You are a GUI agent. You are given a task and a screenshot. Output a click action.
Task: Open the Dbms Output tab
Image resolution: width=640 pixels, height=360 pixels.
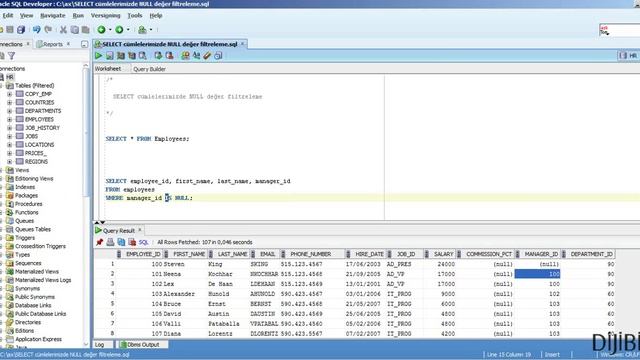pyautogui.click(x=143, y=345)
